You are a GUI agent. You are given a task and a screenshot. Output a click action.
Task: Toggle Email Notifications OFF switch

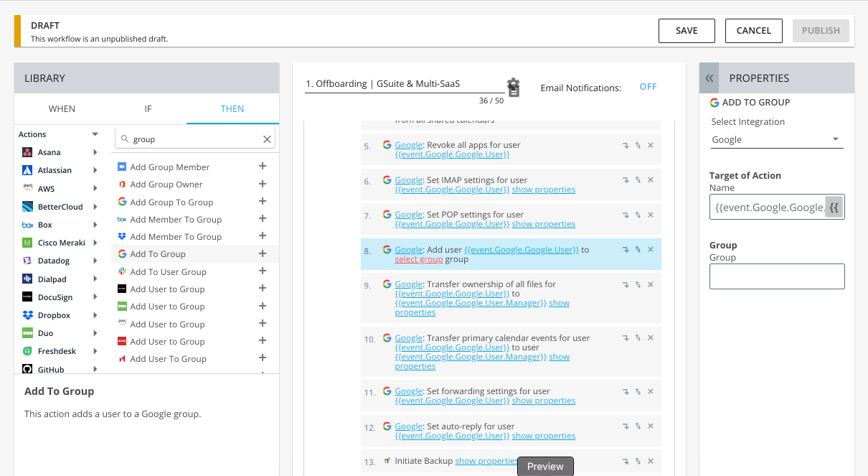(648, 87)
